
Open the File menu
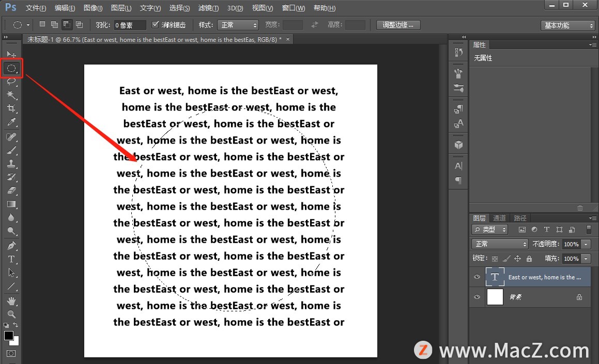coord(36,8)
